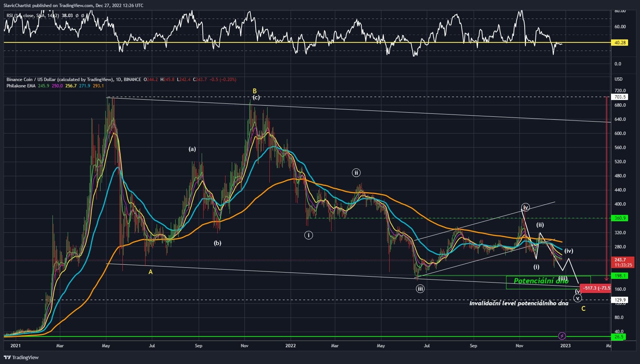Screen dimensions: 640x364
Task: Click the green 198.1 price tag
Action: tap(620, 276)
